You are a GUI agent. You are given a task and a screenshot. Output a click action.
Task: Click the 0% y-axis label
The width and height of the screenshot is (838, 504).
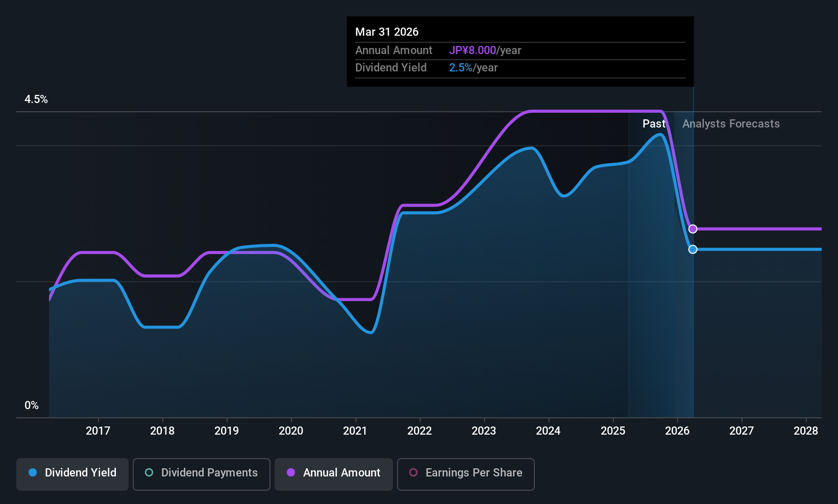[x=32, y=406]
